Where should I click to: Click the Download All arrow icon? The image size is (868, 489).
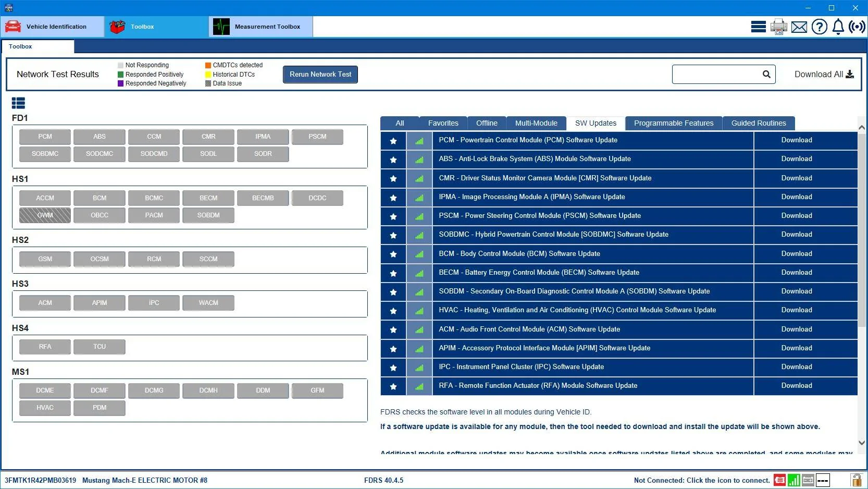(850, 74)
